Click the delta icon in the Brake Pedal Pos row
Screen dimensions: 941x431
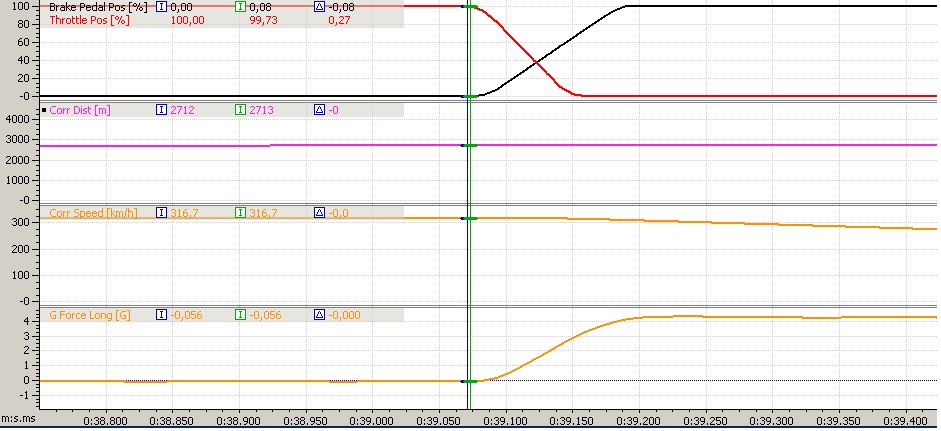(318, 6)
